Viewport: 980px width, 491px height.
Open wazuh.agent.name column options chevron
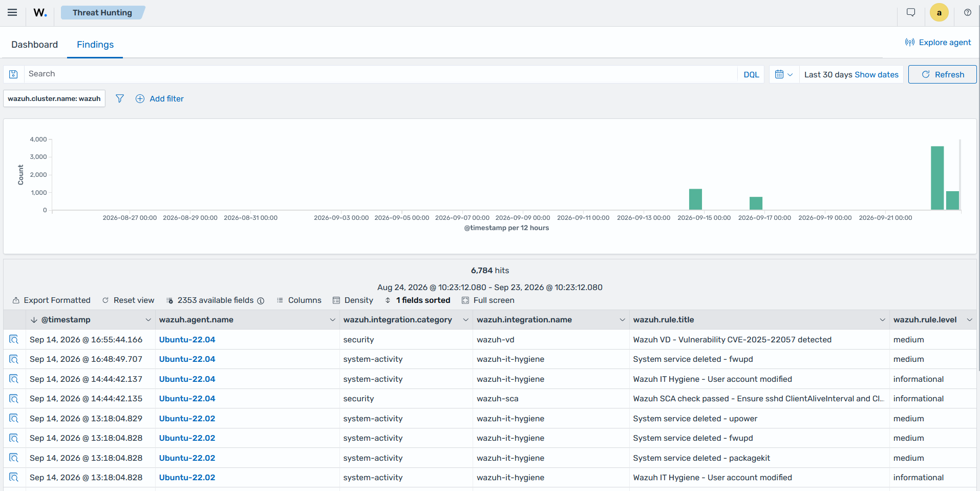pos(333,320)
